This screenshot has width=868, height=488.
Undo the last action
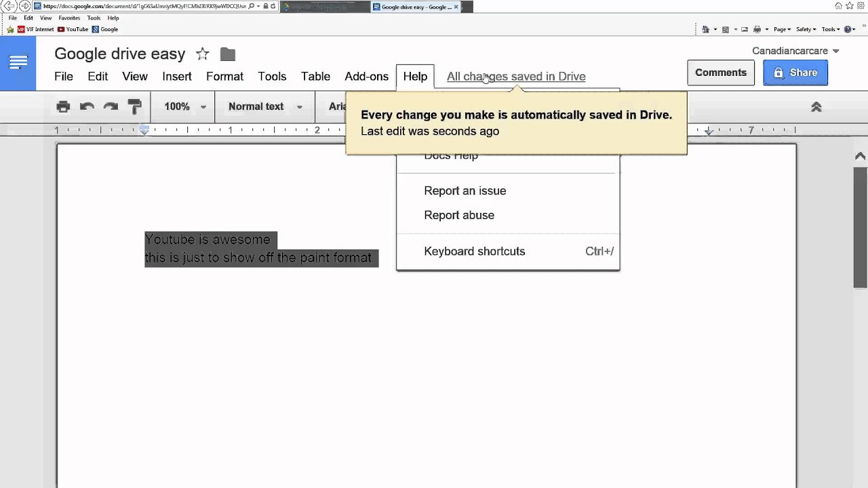coord(87,106)
